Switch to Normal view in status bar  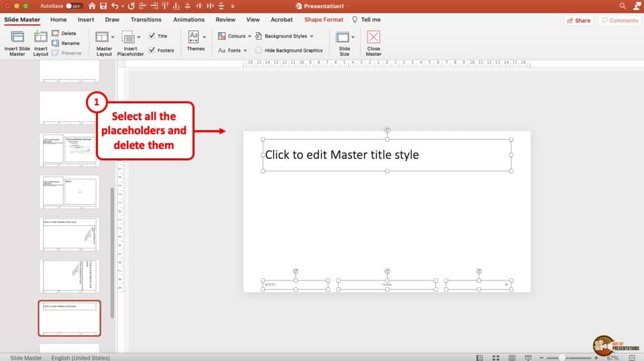point(479,358)
